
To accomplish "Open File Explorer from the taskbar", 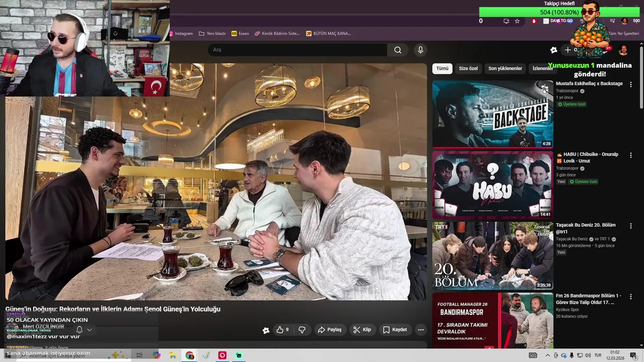I will click(173, 355).
